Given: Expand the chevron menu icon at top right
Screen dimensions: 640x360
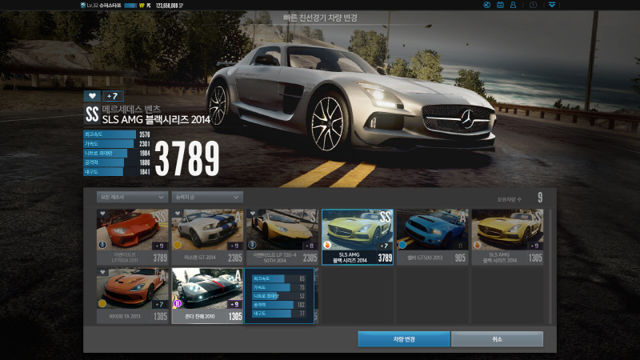Looking at the screenshot, I should (x=552, y=5).
